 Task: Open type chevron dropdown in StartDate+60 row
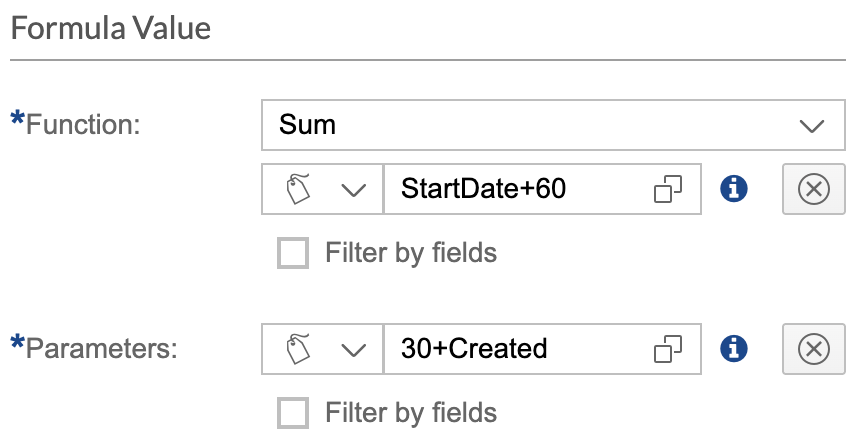coord(353,188)
